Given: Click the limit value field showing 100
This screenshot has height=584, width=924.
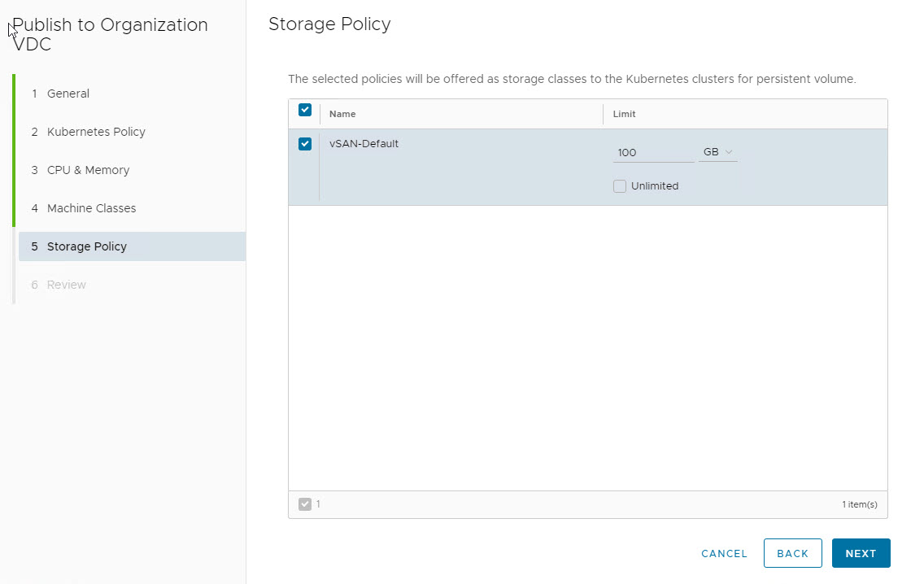Looking at the screenshot, I should pos(654,152).
